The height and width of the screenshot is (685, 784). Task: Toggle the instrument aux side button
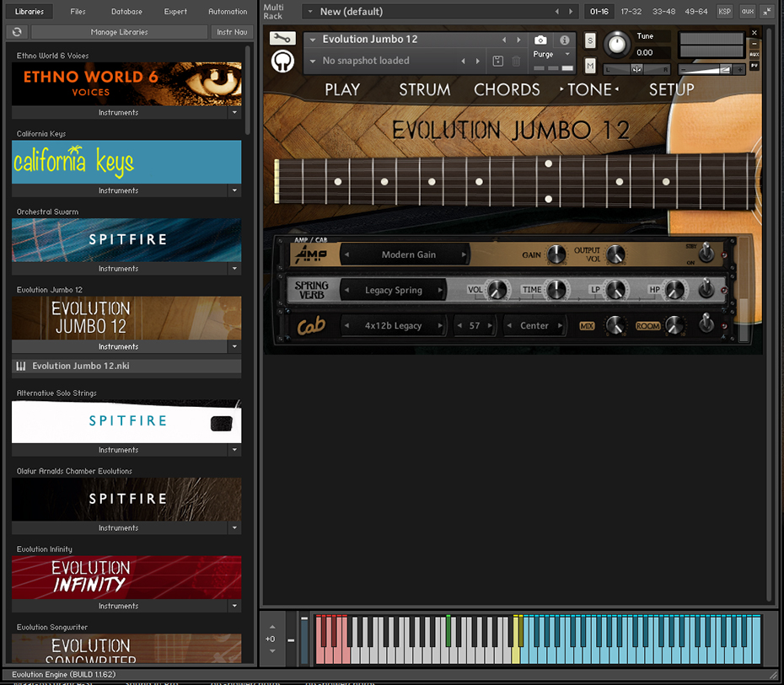(x=754, y=55)
